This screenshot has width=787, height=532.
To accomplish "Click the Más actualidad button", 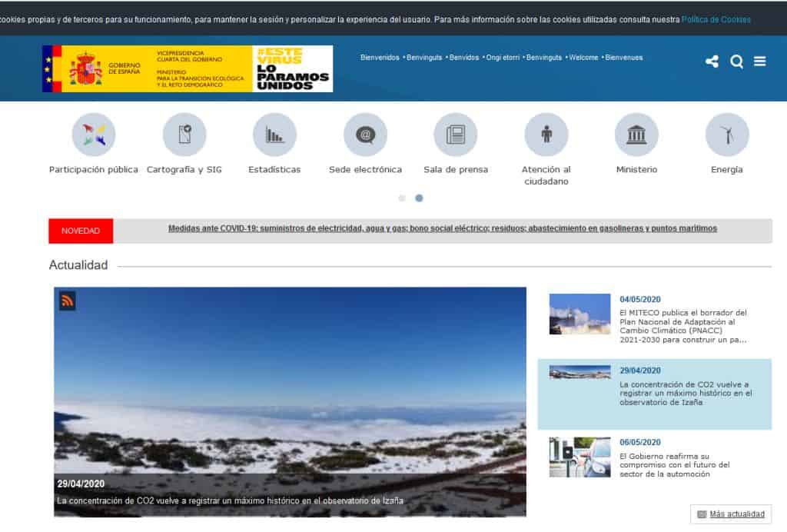I will point(731,514).
